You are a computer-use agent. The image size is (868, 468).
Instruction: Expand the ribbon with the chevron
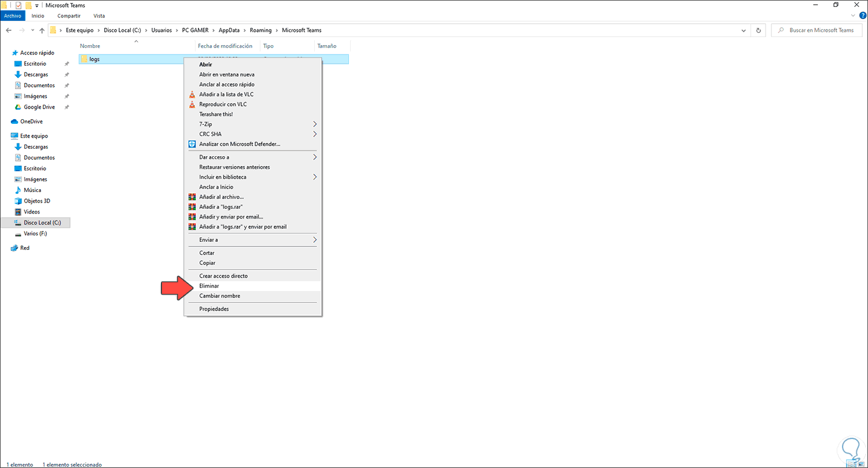click(854, 16)
